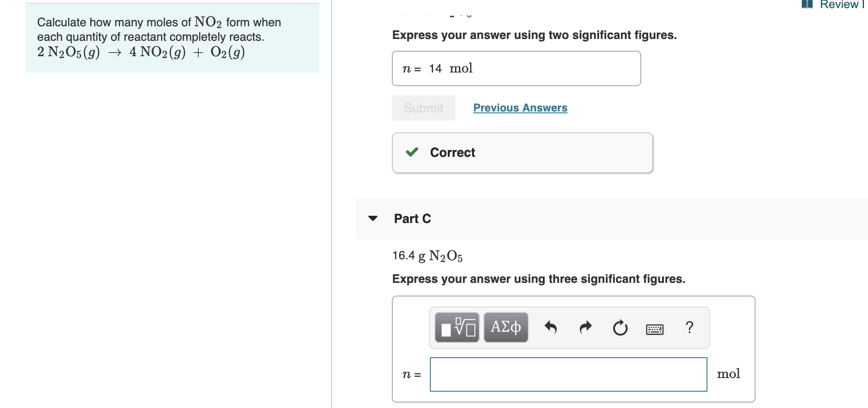Click the grayed Submit button

click(423, 108)
